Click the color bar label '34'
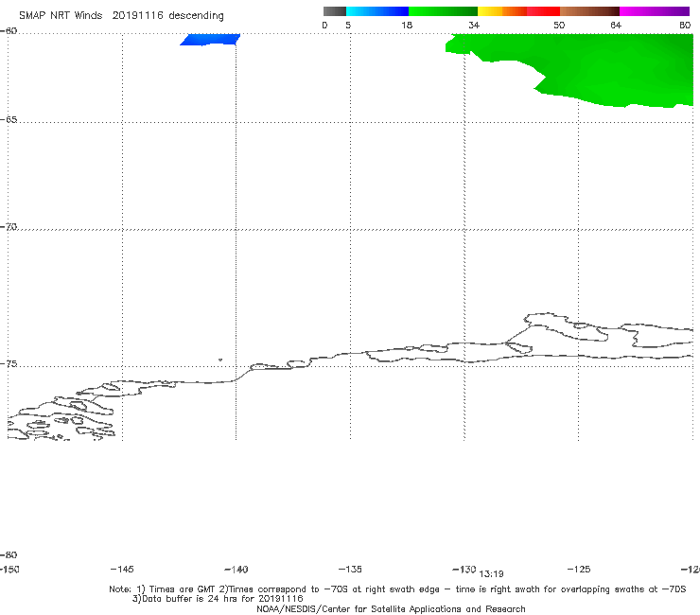The width and height of the screenshot is (700, 615). [474, 25]
